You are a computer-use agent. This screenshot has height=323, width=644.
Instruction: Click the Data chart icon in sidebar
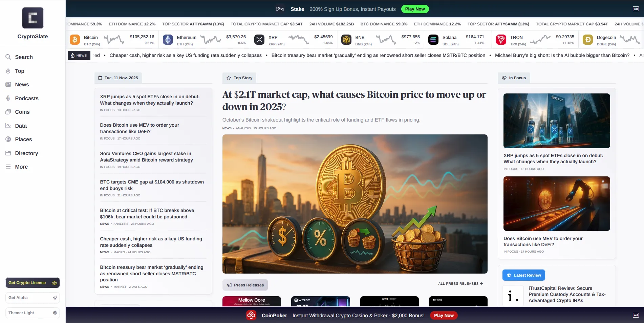point(8,126)
